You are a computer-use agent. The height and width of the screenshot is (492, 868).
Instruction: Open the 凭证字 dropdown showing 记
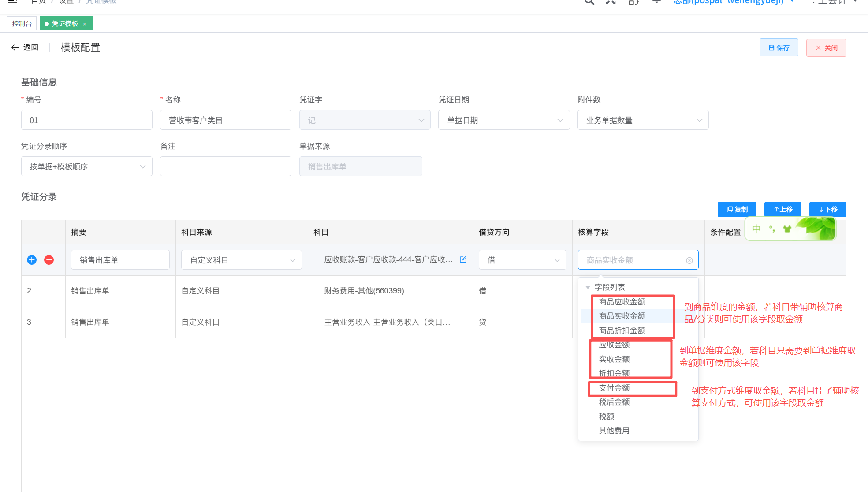[365, 120]
